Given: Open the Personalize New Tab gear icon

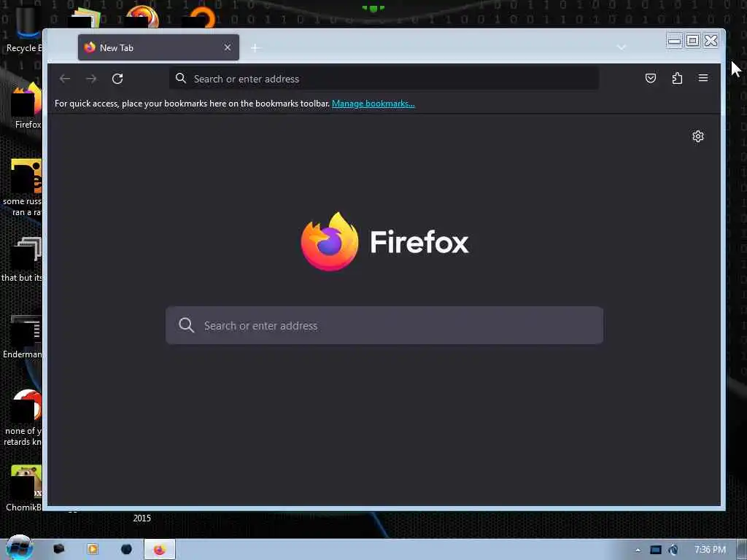Looking at the screenshot, I should 697,136.
